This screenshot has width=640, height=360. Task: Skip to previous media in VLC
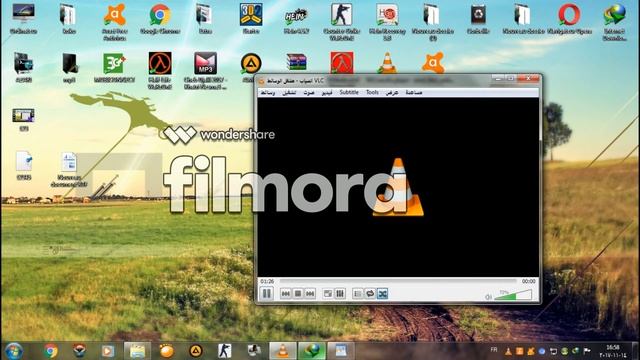coord(286,293)
